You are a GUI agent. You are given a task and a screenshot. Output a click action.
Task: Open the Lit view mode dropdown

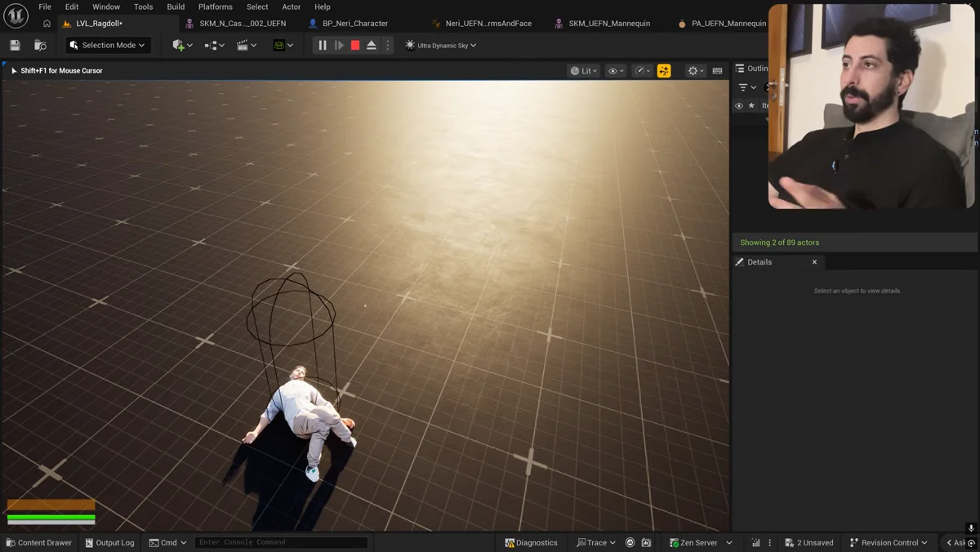pyautogui.click(x=584, y=71)
